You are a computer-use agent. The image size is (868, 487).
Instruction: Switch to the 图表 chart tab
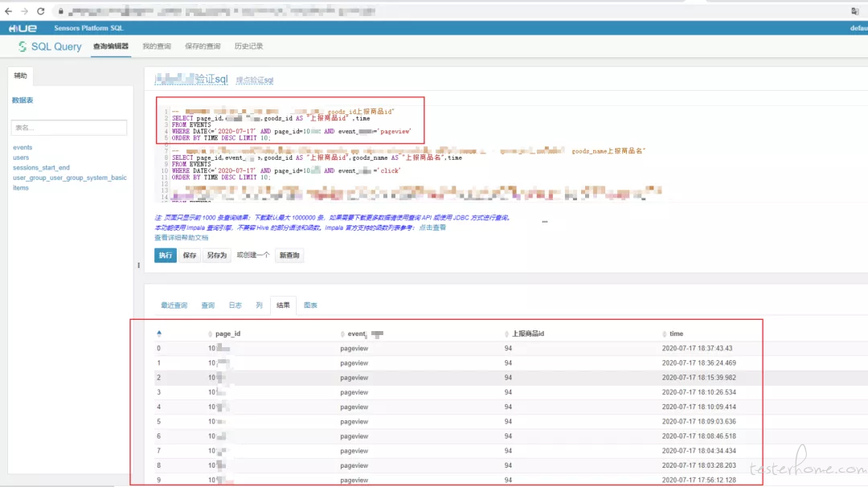click(310, 305)
